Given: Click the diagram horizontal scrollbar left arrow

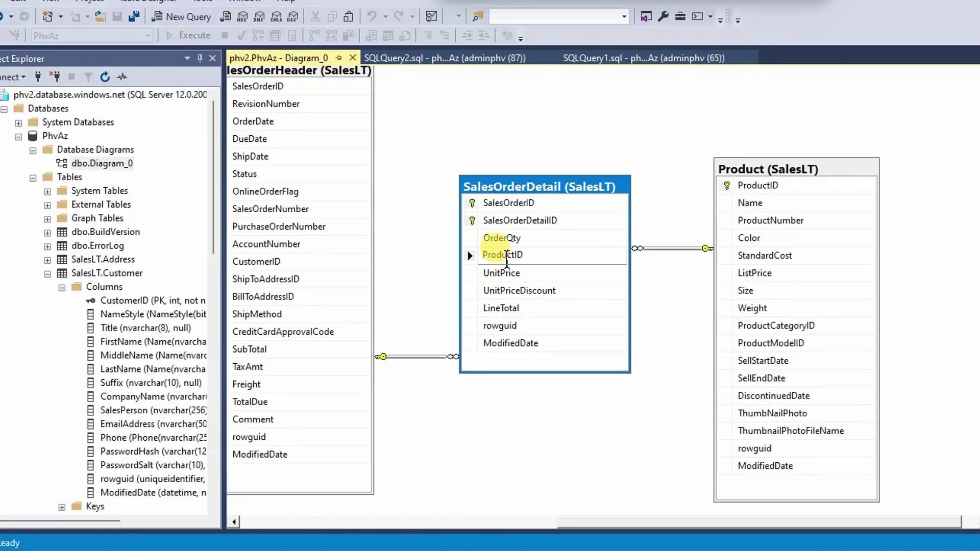Looking at the screenshot, I should [234, 521].
